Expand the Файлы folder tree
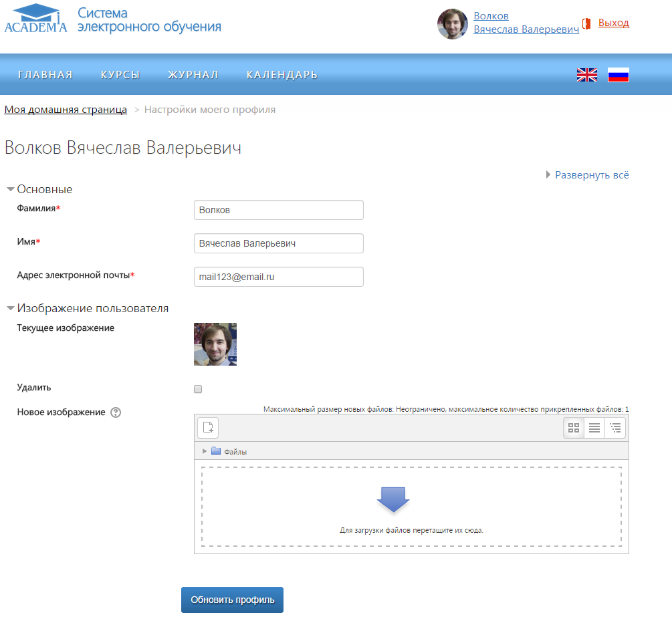672x621 pixels. (x=205, y=452)
